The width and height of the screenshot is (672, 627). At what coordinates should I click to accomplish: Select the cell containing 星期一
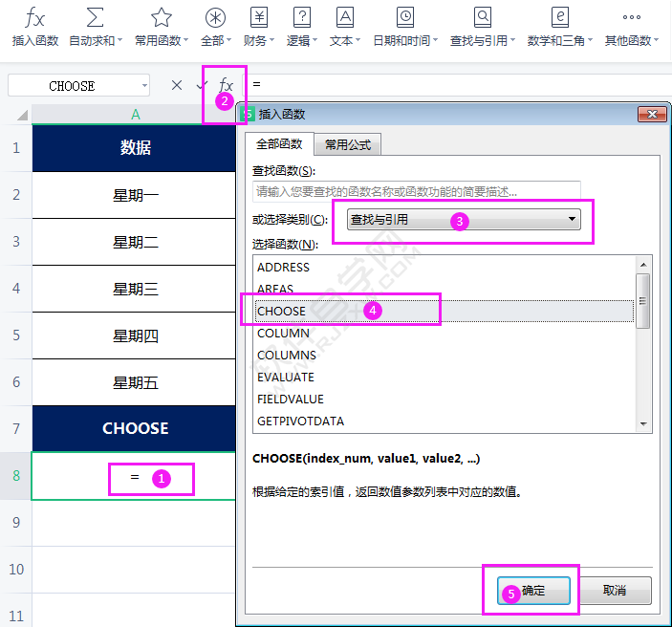tap(134, 195)
